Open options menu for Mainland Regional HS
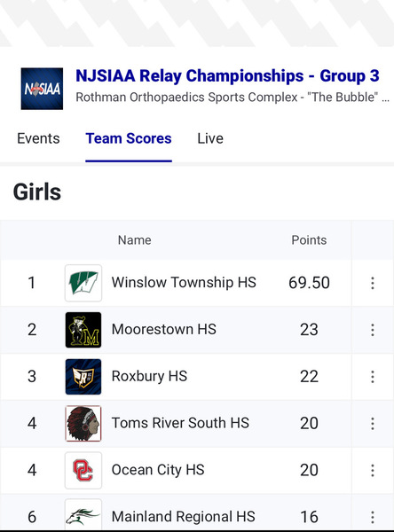Image resolution: width=394 pixels, height=532 pixels. pos(373,517)
